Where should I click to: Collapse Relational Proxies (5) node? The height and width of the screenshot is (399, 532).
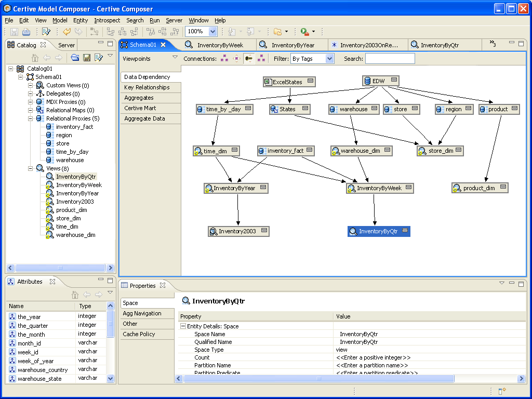(31, 118)
